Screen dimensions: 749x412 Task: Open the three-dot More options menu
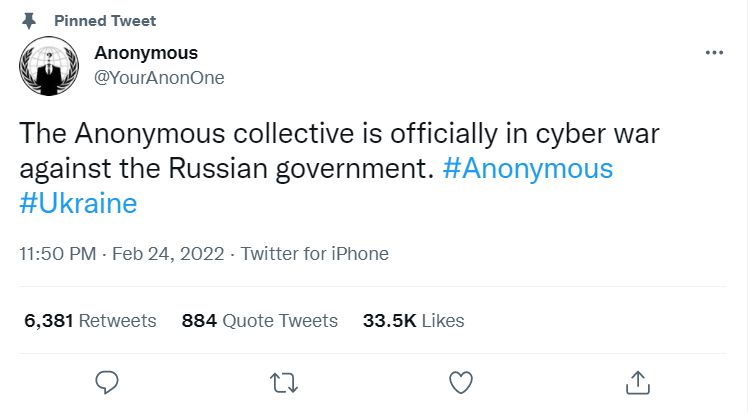(714, 53)
